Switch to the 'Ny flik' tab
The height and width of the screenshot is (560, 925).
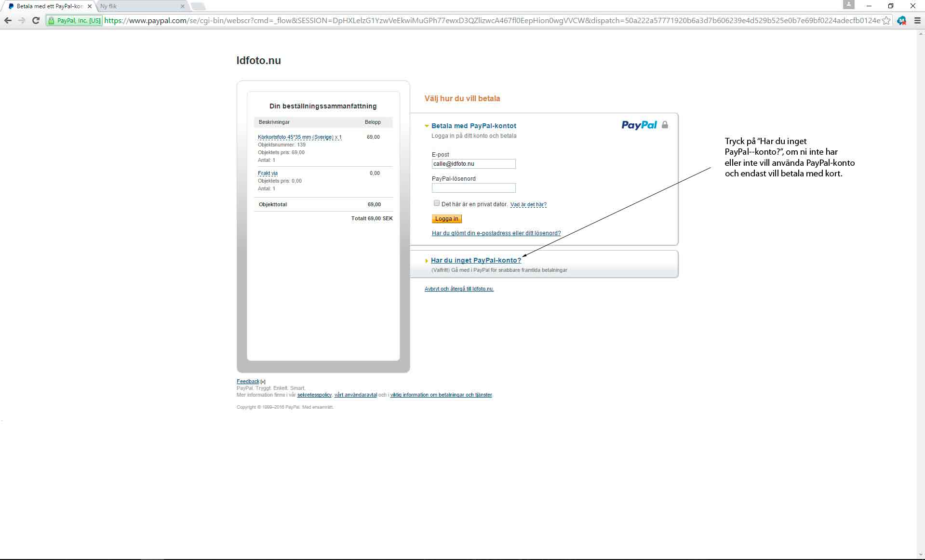pyautogui.click(x=138, y=6)
